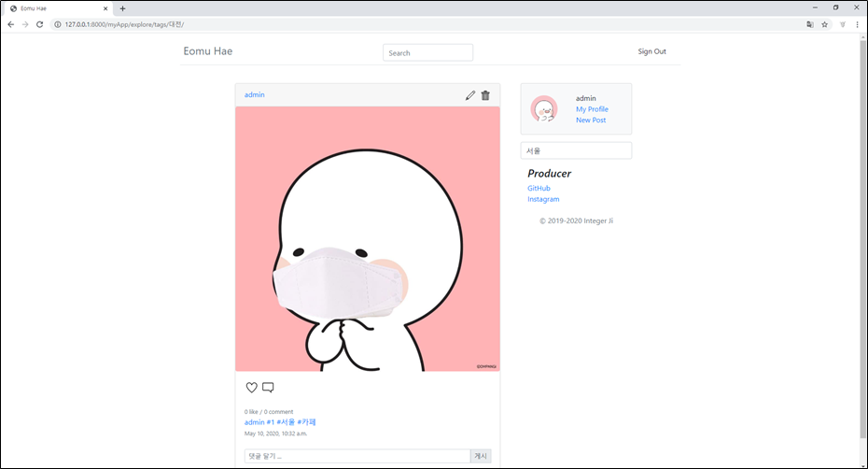Visit the Instagram producer link
Image resolution: width=868 pixels, height=469 pixels.
pos(543,199)
